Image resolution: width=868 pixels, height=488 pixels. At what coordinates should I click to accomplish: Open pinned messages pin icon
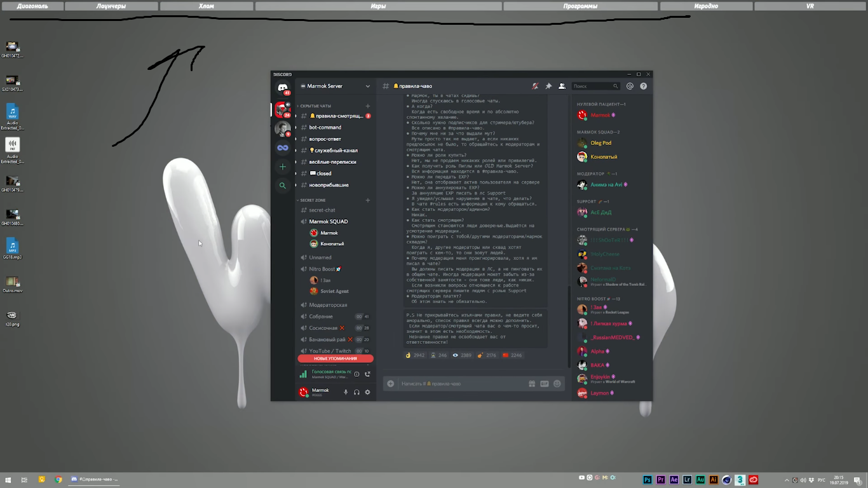pyautogui.click(x=548, y=86)
